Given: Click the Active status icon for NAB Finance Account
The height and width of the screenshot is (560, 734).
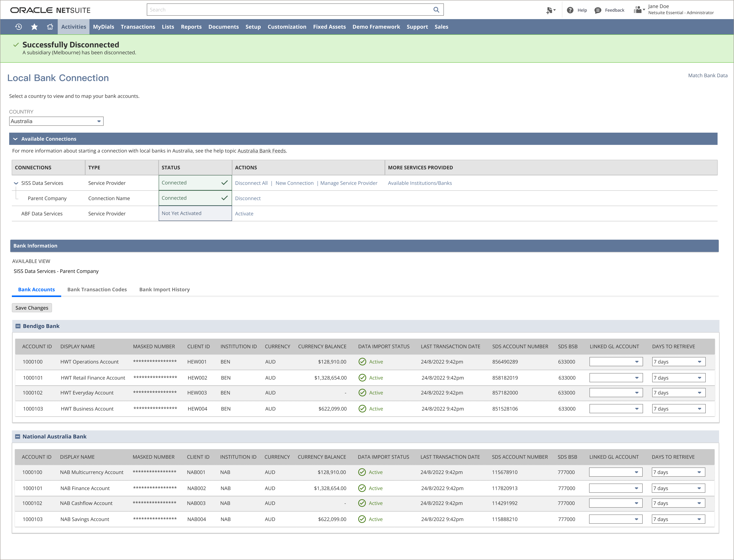Looking at the screenshot, I should pyautogui.click(x=362, y=488).
